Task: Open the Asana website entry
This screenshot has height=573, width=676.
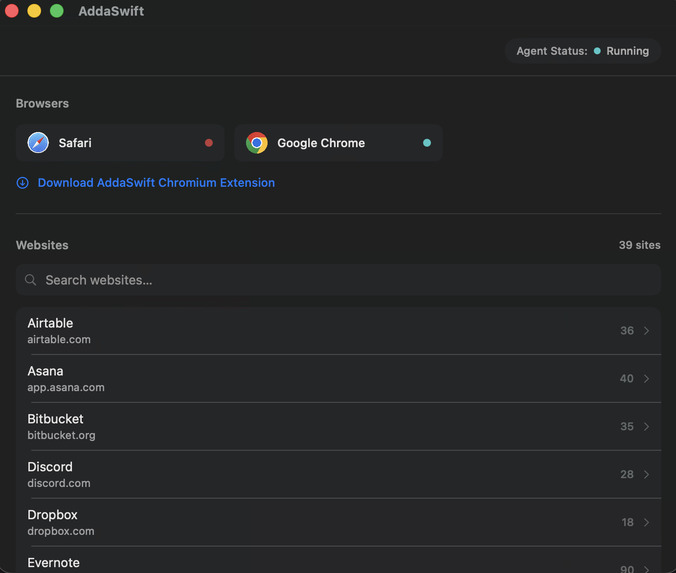Action: tap(338, 379)
